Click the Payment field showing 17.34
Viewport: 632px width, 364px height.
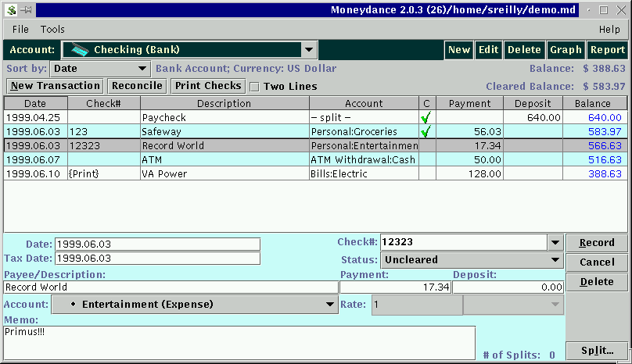point(396,287)
